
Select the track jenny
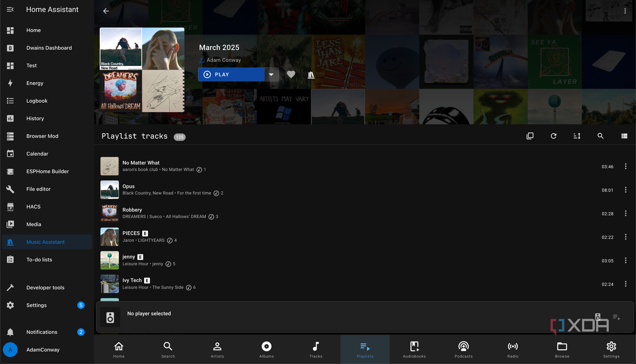point(365,260)
